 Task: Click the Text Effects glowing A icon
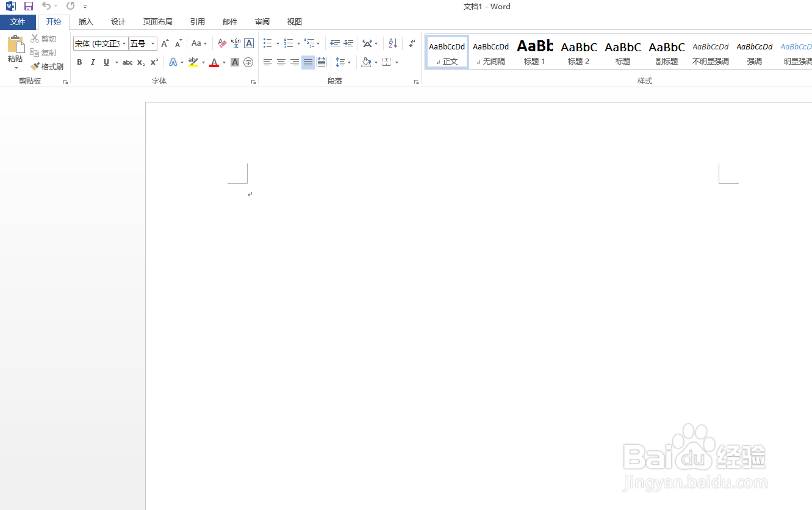click(x=173, y=62)
